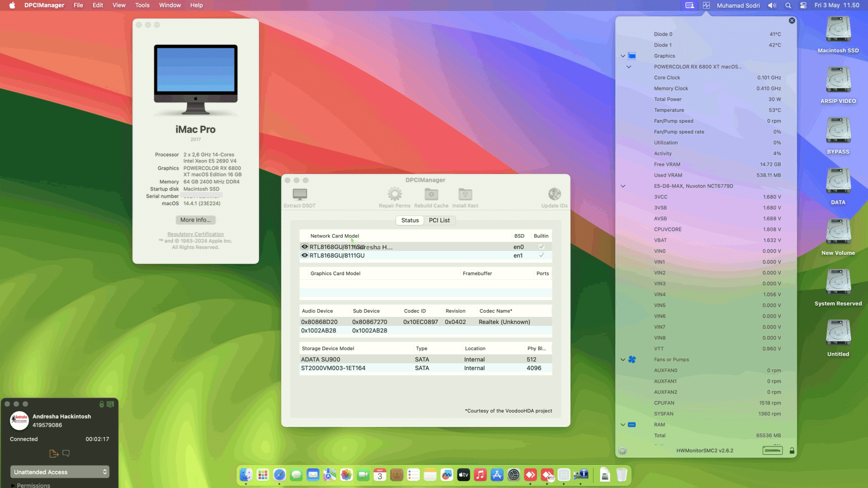Click Extract DSDT in the DPCIManager toolbar

300,198
